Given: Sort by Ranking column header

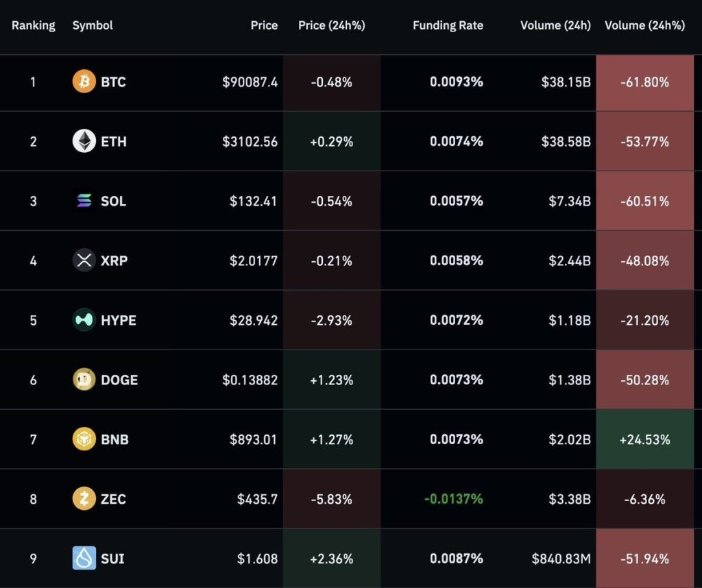Looking at the screenshot, I should tap(33, 25).
